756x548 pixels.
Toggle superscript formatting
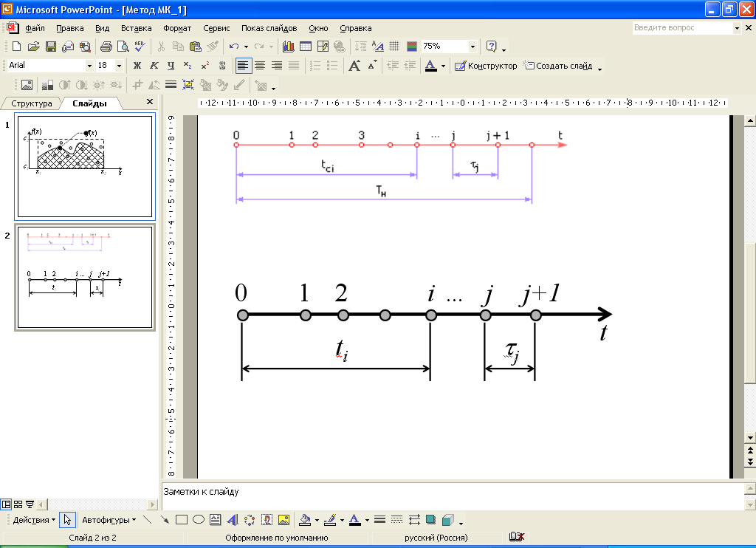pyautogui.click(x=205, y=66)
